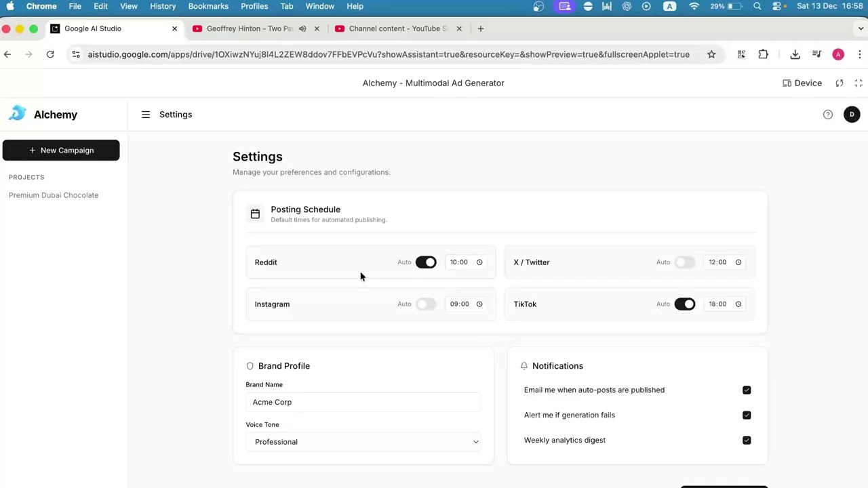Click the Chrome address bar URL
This screenshot has width=868, height=488.
tap(389, 54)
